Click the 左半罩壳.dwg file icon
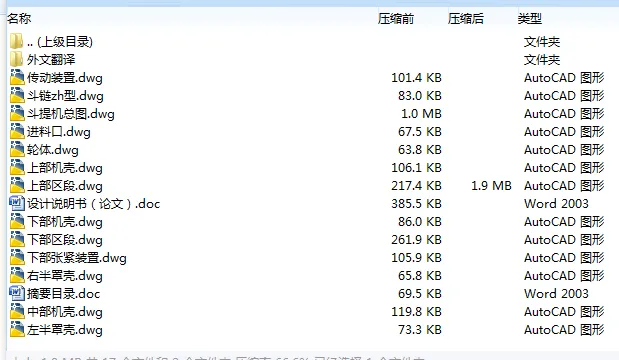This screenshot has width=619, height=360. 17,330
